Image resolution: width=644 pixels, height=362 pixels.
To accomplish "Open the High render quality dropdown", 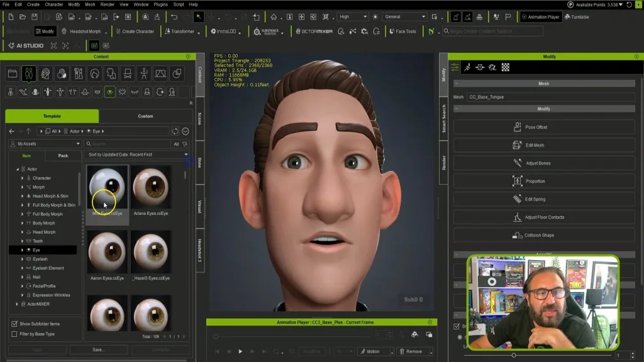I will [x=353, y=17].
